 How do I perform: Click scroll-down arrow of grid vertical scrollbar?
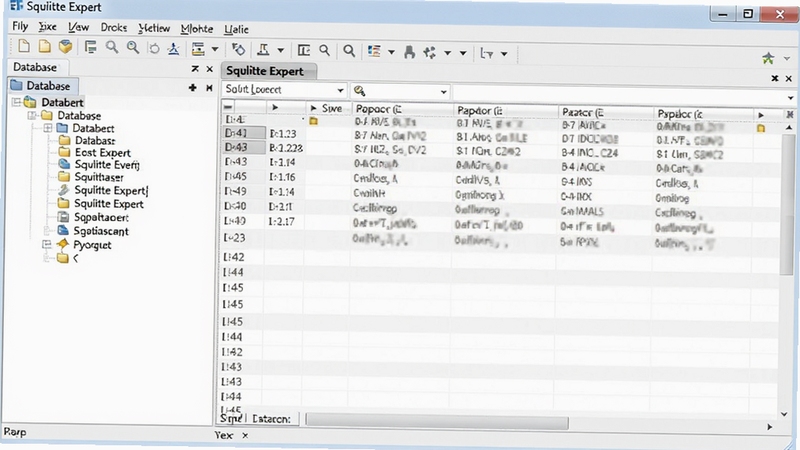(x=784, y=414)
